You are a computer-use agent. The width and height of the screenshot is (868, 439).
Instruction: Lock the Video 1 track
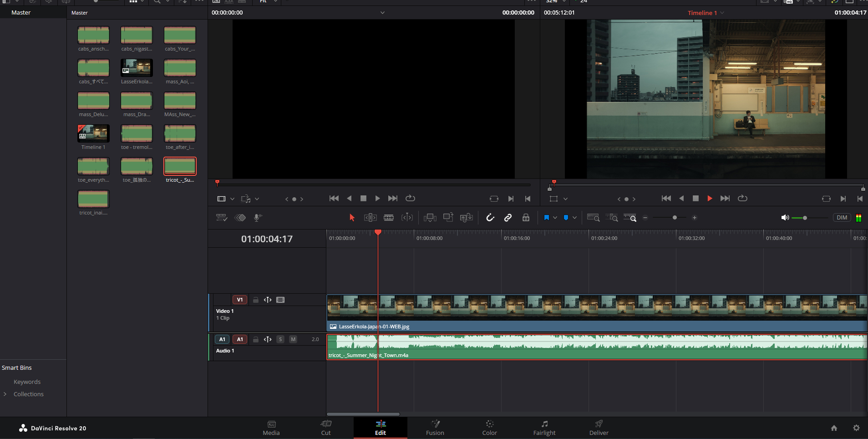(x=256, y=300)
